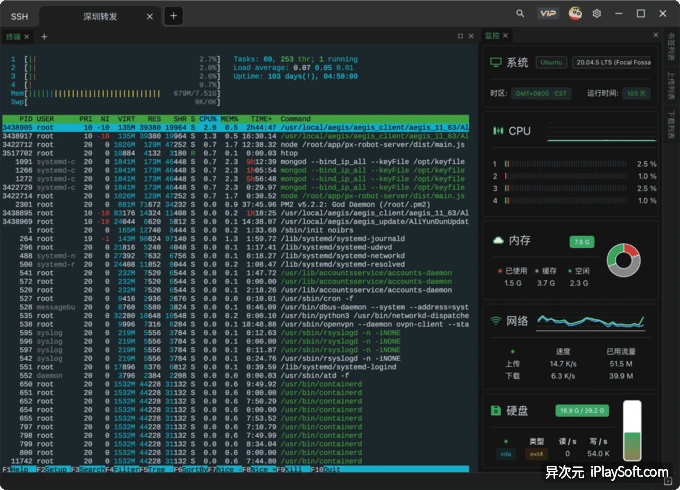
Task: Click the 网络 wifi icon
Action: (495, 321)
